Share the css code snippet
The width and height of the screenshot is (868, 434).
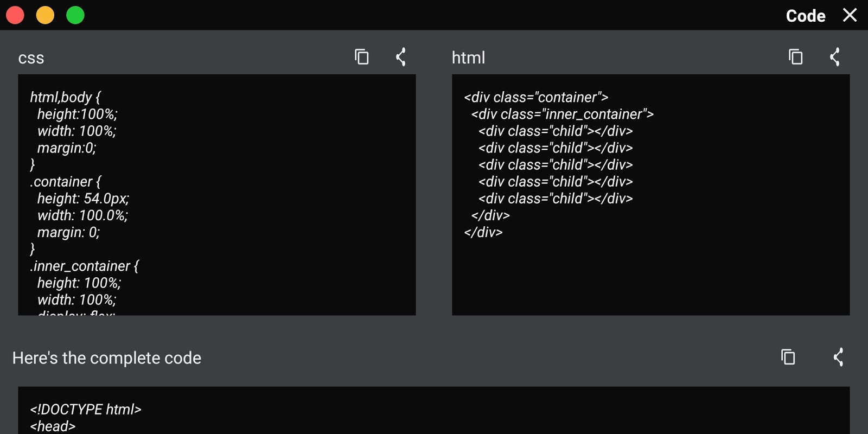401,57
